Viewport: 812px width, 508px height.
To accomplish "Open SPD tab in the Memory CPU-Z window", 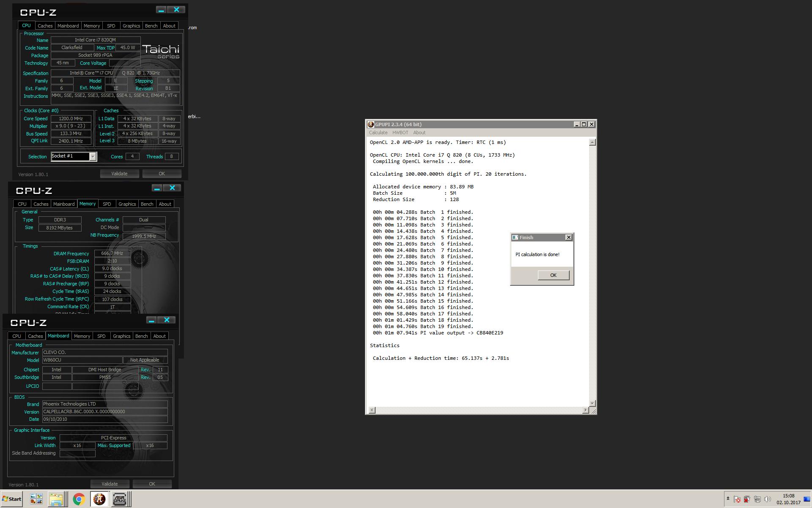I will [107, 204].
